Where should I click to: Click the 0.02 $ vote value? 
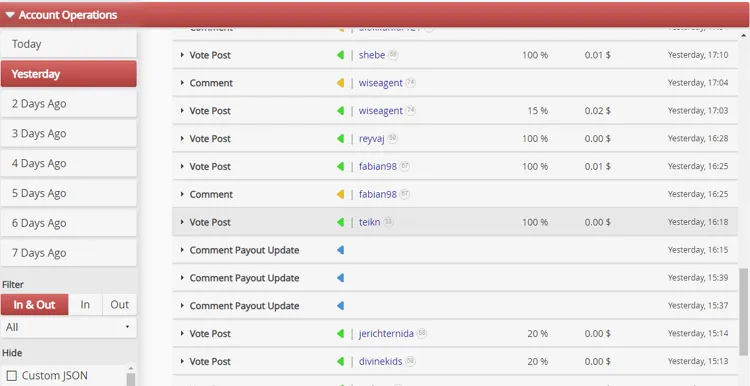click(597, 110)
